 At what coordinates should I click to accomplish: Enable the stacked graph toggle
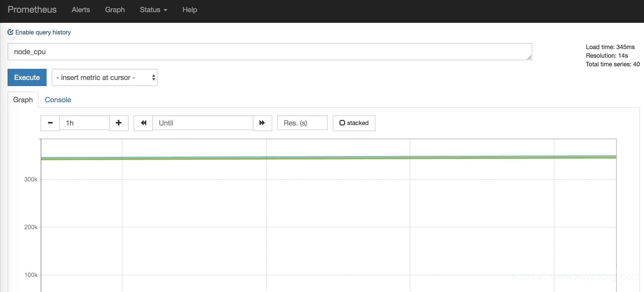(354, 123)
